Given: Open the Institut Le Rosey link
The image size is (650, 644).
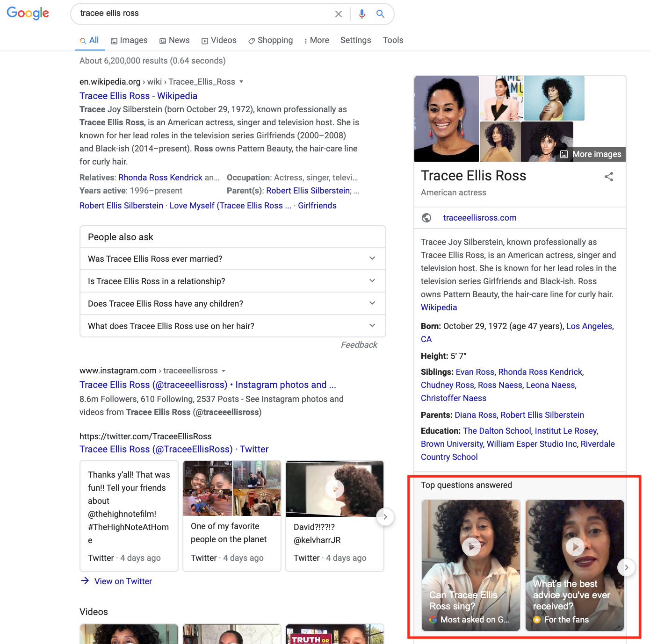Looking at the screenshot, I should pos(566,431).
